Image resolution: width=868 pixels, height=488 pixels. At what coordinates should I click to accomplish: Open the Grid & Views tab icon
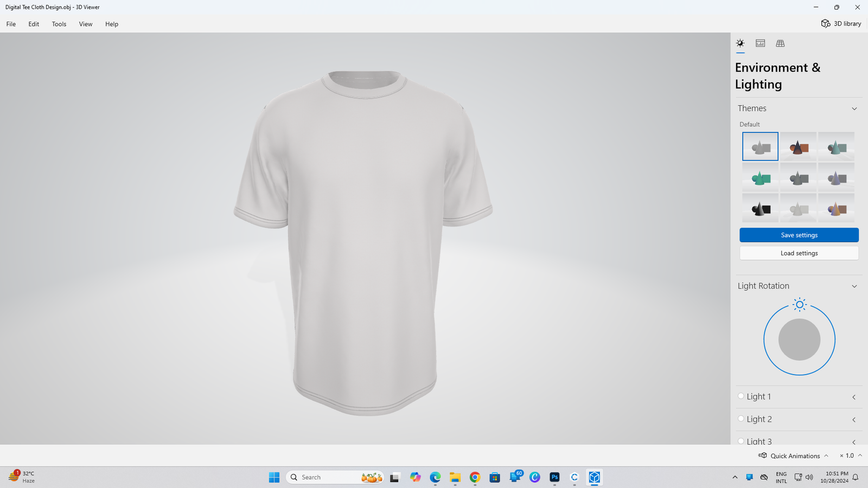click(780, 43)
